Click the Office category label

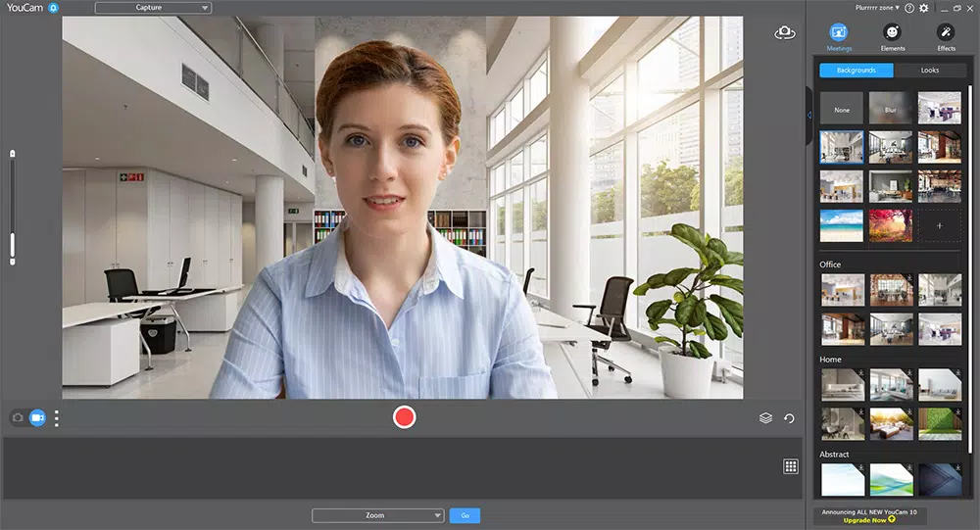(830, 265)
